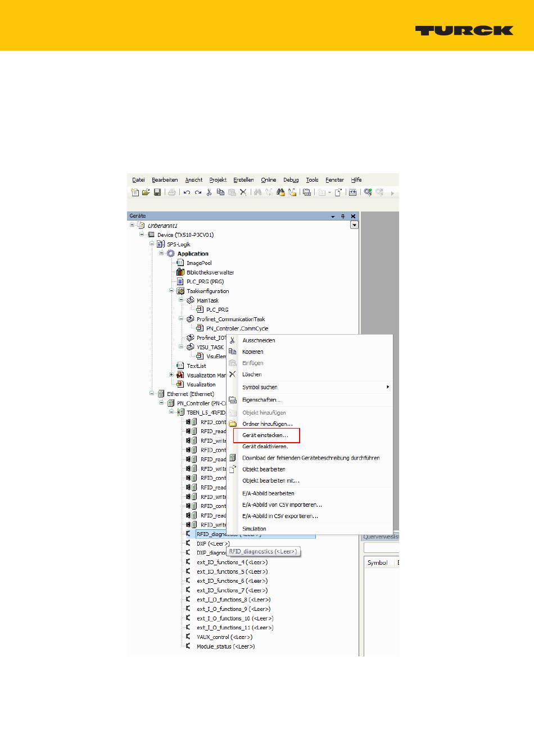Click the properties icon beside Eigenschaften
This screenshot has width=534, height=756.
(x=232, y=400)
